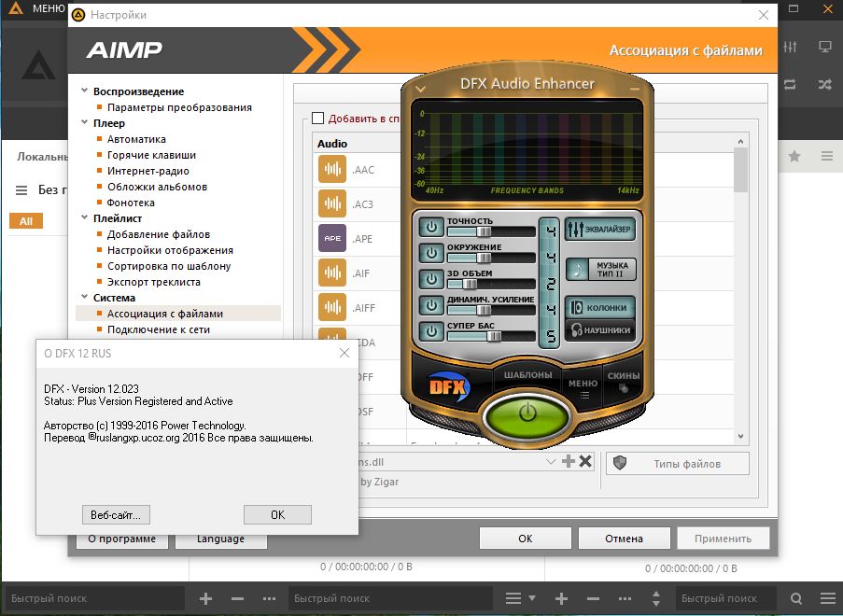Open the Эквалайзер panel in DFX
The image size is (843, 616).
pyautogui.click(x=600, y=229)
